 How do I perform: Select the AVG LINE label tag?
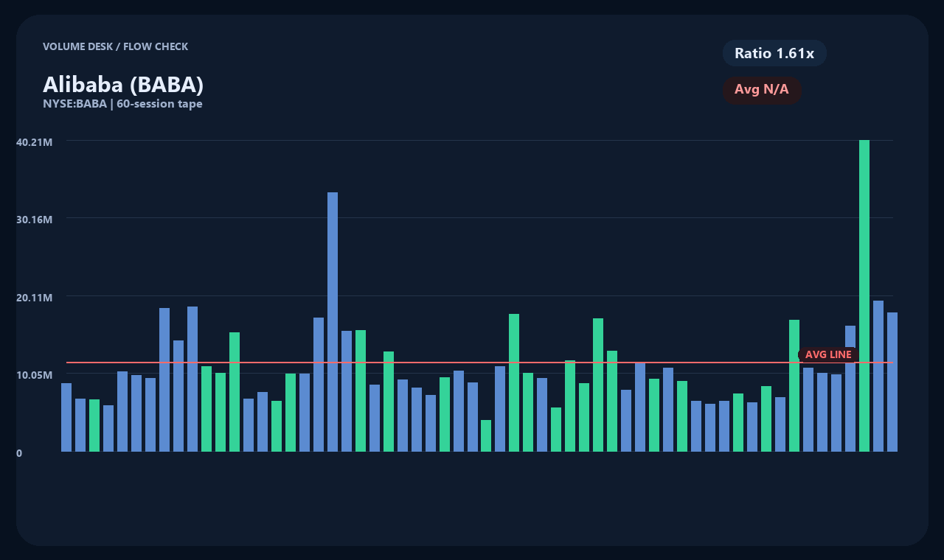coord(828,354)
